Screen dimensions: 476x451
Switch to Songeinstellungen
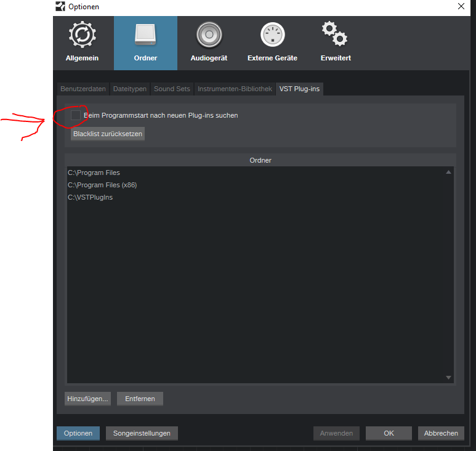tap(142, 433)
